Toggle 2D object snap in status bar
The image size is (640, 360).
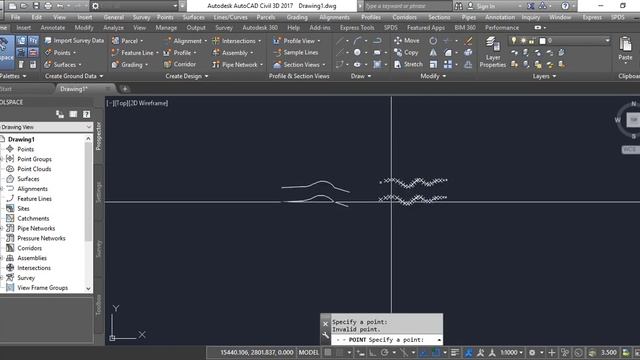[436, 352]
